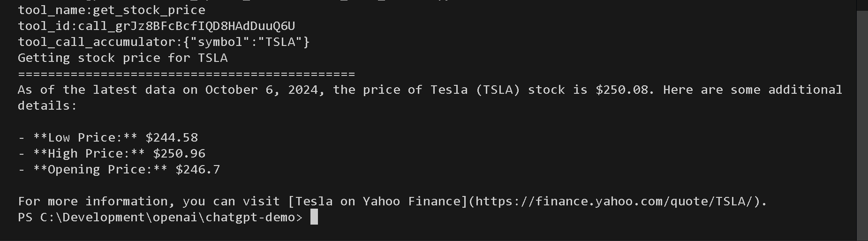Click the Low Price label
The image size is (868, 241).
point(85,138)
